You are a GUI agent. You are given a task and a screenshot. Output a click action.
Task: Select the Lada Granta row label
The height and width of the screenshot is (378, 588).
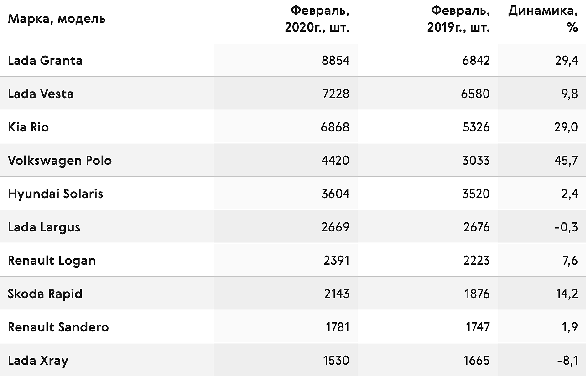tap(45, 60)
